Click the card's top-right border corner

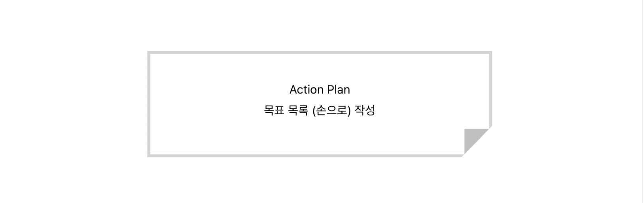click(490, 52)
